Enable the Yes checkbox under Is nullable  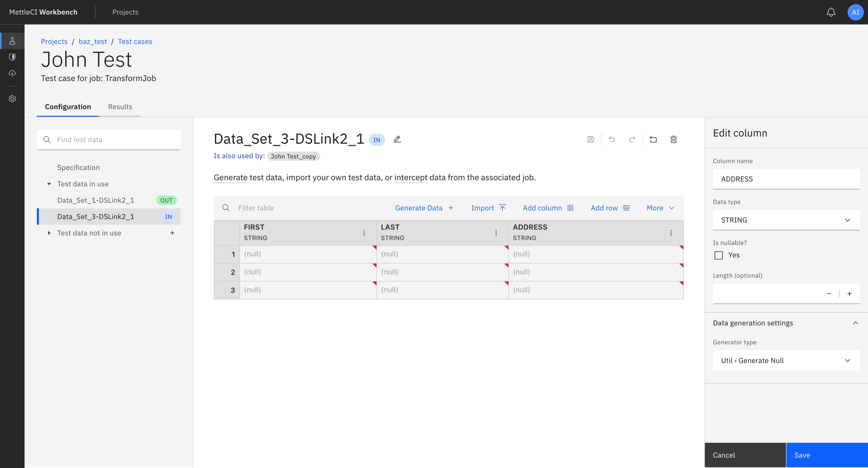(719, 255)
